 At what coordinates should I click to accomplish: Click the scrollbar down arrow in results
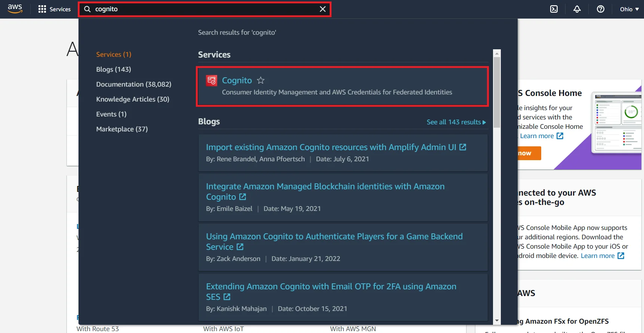(497, 320)
